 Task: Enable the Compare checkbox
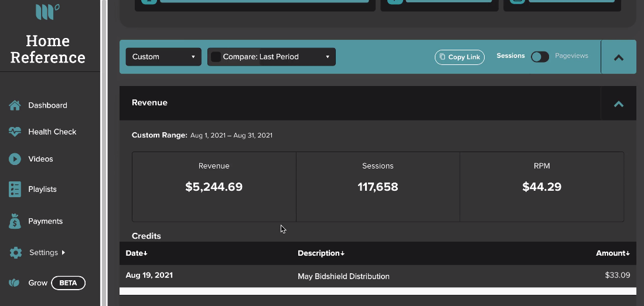point(216,57)
